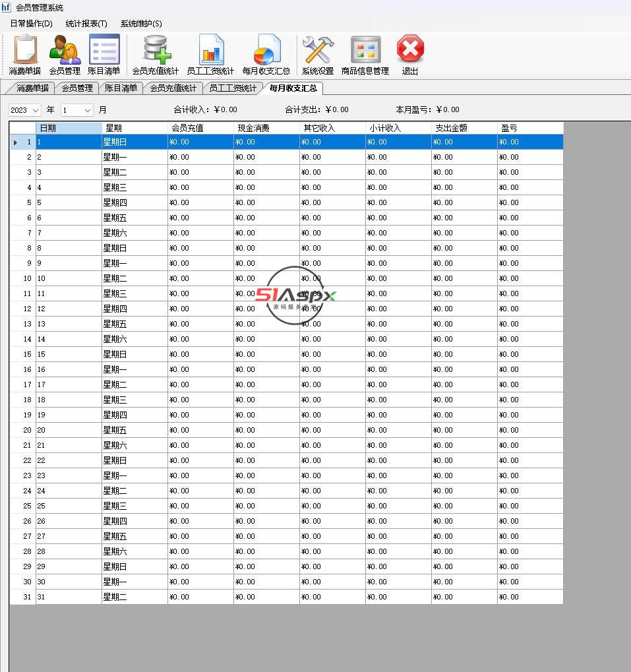Open 商品信息管理 toolbar icon
The width and height of the screenshot is (631, 672).
[x=365, y=55]
